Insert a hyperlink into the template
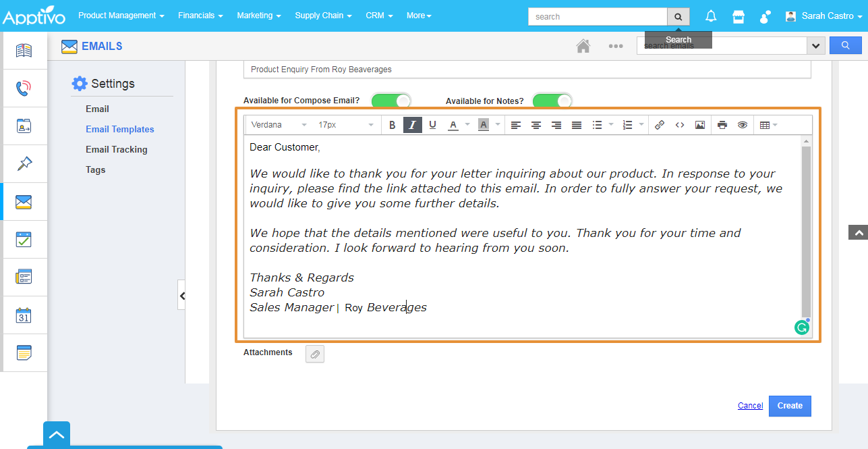Viewport: 868px width, 449px height. point(660,125)
